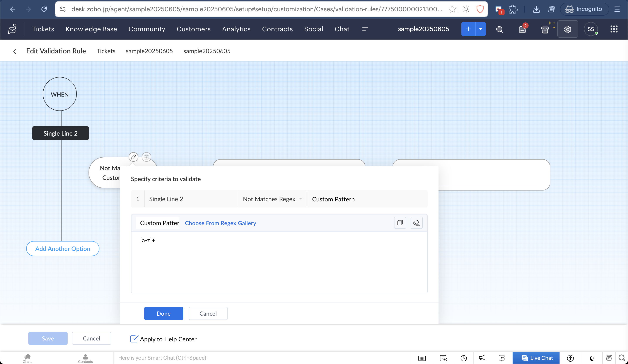628x364 pixels.
Task: Click the eraser clear pattern icon
Action: [416, 223]
